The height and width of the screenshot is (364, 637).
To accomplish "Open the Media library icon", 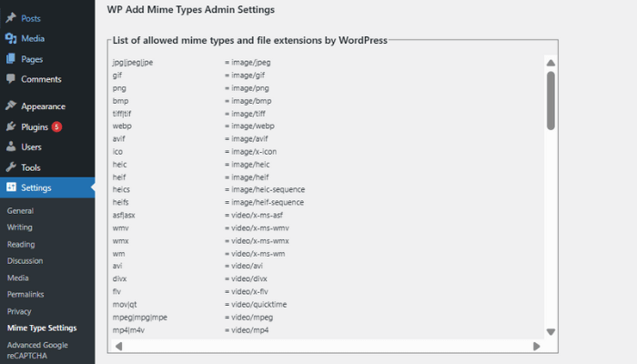I will pos(10,38).
